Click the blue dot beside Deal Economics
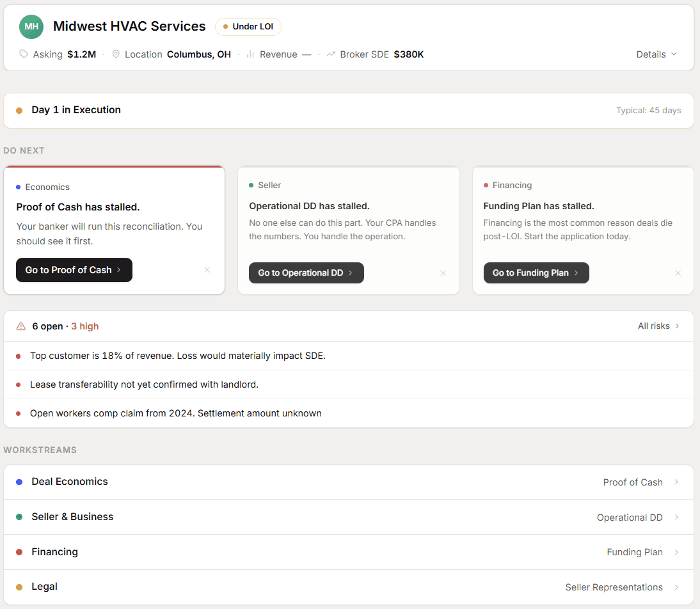Screen dimensions: 700x609 pyautogui.click(x=19, y=482)
